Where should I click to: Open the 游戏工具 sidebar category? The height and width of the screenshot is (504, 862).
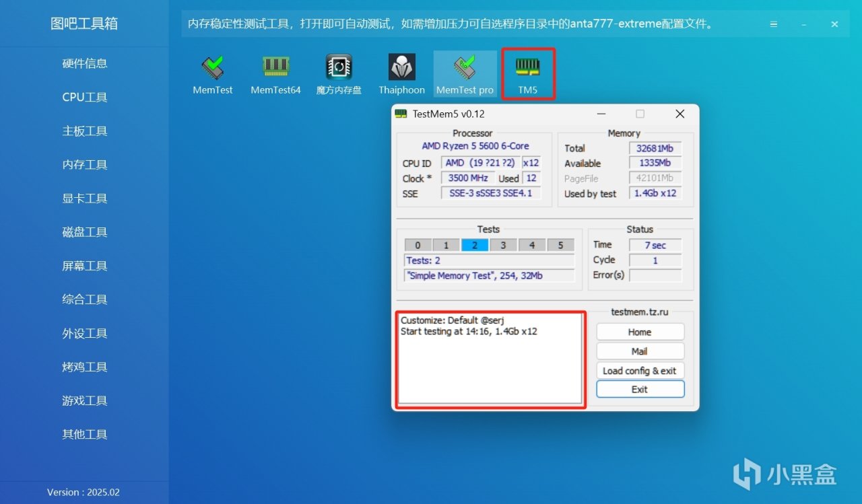(84, 400)
